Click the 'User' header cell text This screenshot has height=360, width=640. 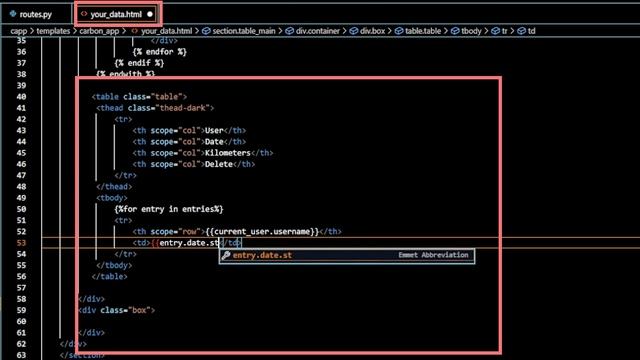(x=214, y=131)
